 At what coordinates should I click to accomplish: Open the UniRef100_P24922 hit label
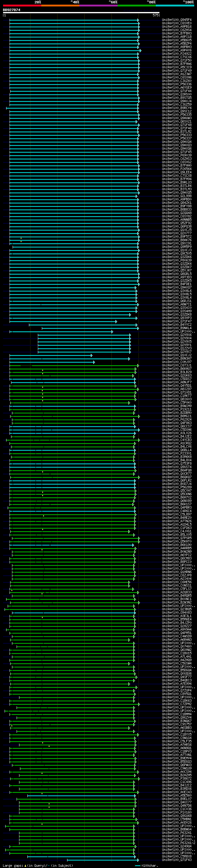coord(177,54)
